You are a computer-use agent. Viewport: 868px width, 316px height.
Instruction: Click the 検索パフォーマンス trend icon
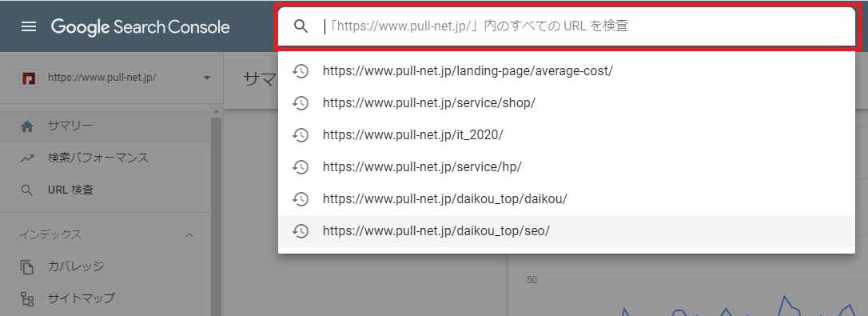click(26, 158)
